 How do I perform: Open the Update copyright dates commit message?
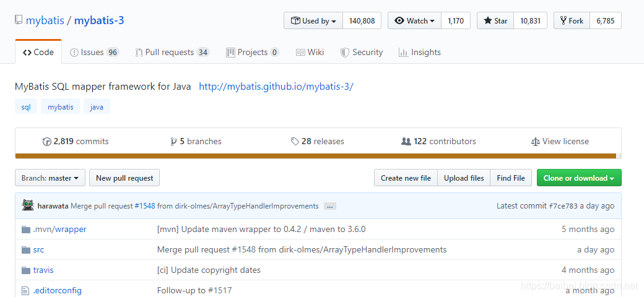[x=209, y=270]
